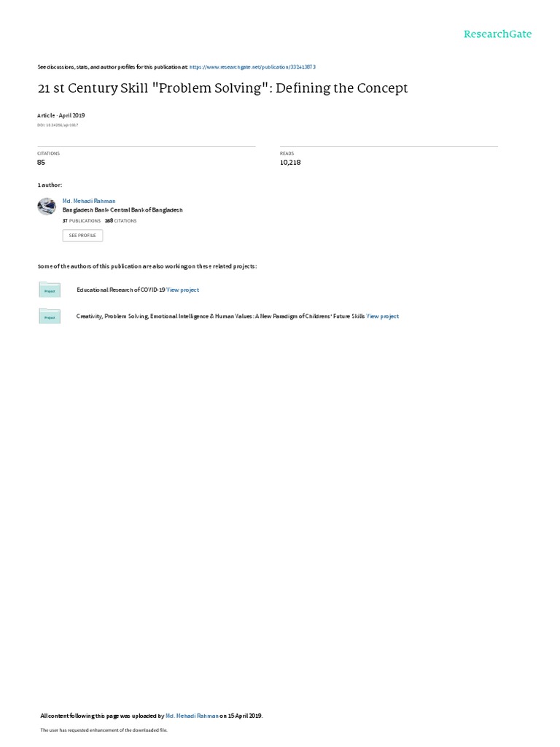Click the ResearchGate logo
Screen dimensions: 560x747
[x=497, y=34]
